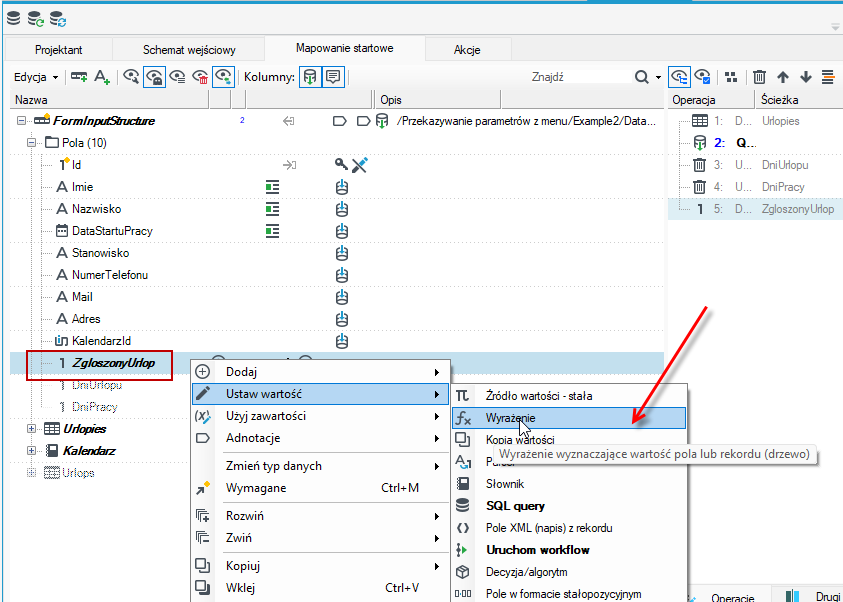This screenshot has width=843, height=602.
Task: Click the SQL query icon in submenu
Action: (462, 506)
